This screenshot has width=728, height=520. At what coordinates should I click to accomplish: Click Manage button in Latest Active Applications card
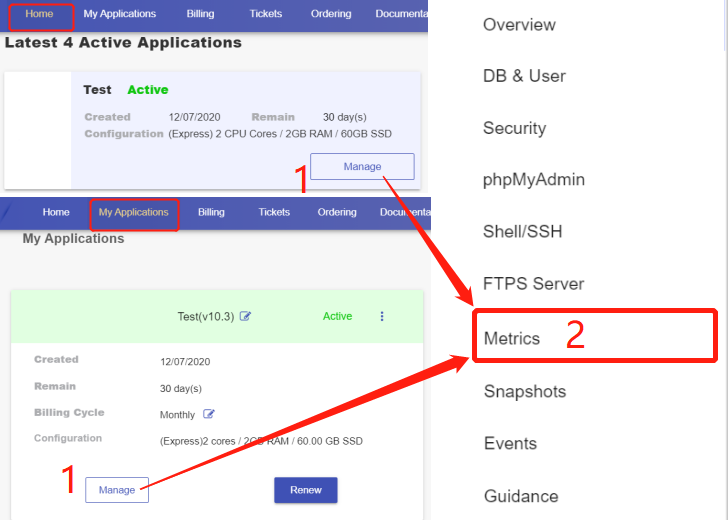tap(362, 167)
